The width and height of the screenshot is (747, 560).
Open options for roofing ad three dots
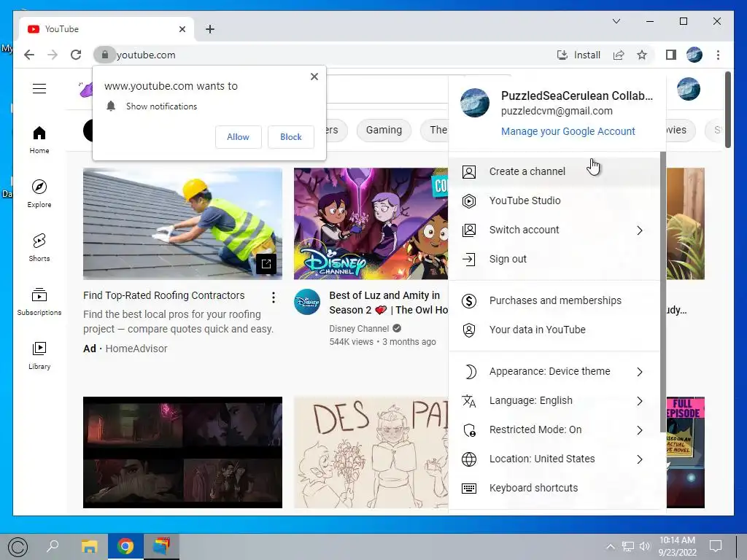pyautogui.click(x=273, y=297)
